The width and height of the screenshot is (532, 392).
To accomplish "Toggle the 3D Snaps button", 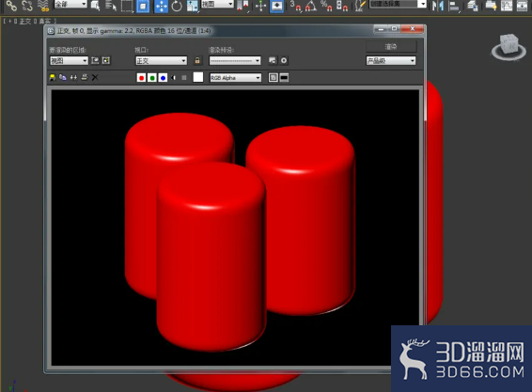I will pos(295,6).
